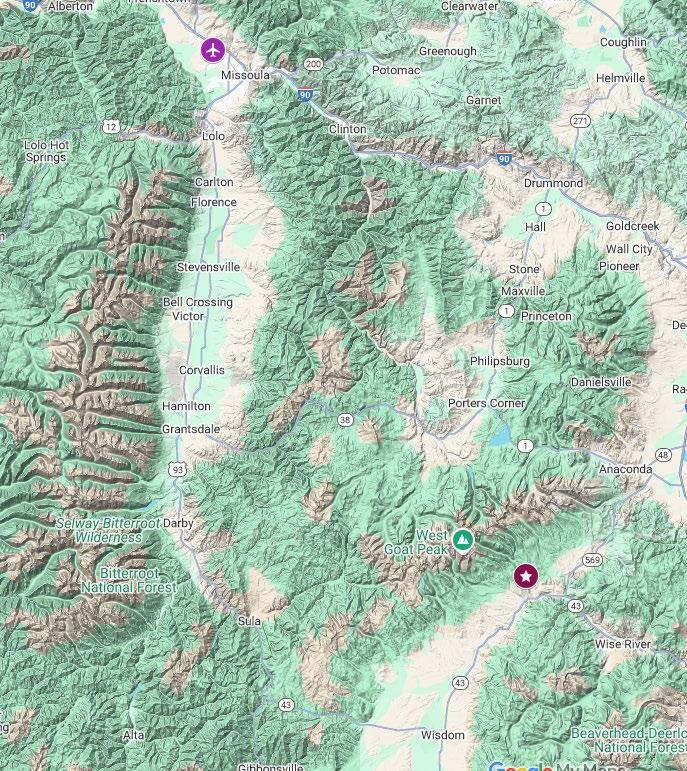
Task: Select the Hamilton town label
Action: [186, 406]
